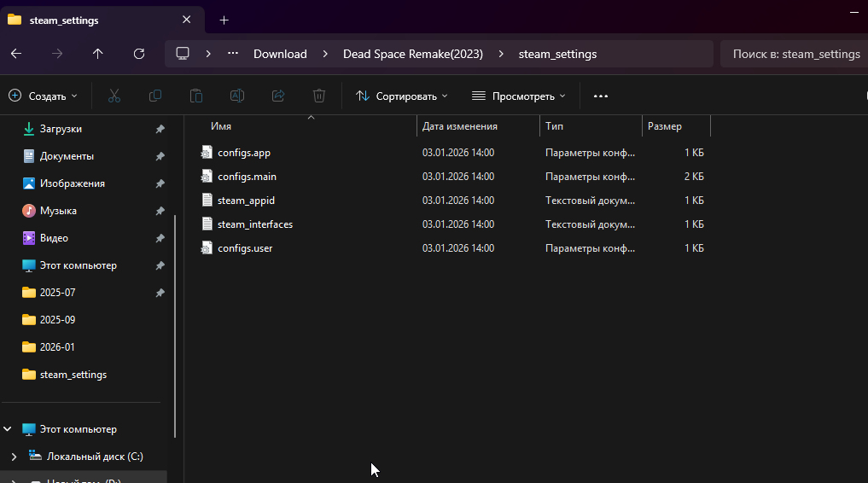Navigate to Dead Space Remake(2023) breadcrumb
The height and width of the screenshot is (483, 868).
click(413, 54)
